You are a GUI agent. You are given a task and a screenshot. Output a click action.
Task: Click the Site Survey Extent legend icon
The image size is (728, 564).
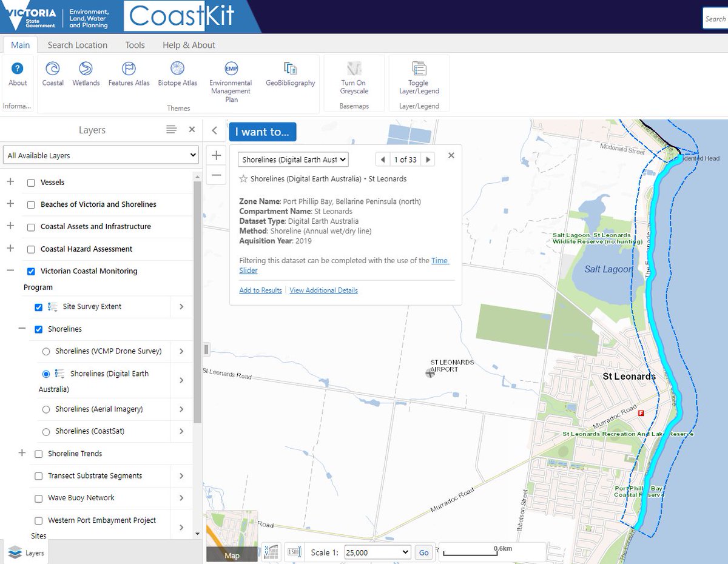tap(53, 307)
